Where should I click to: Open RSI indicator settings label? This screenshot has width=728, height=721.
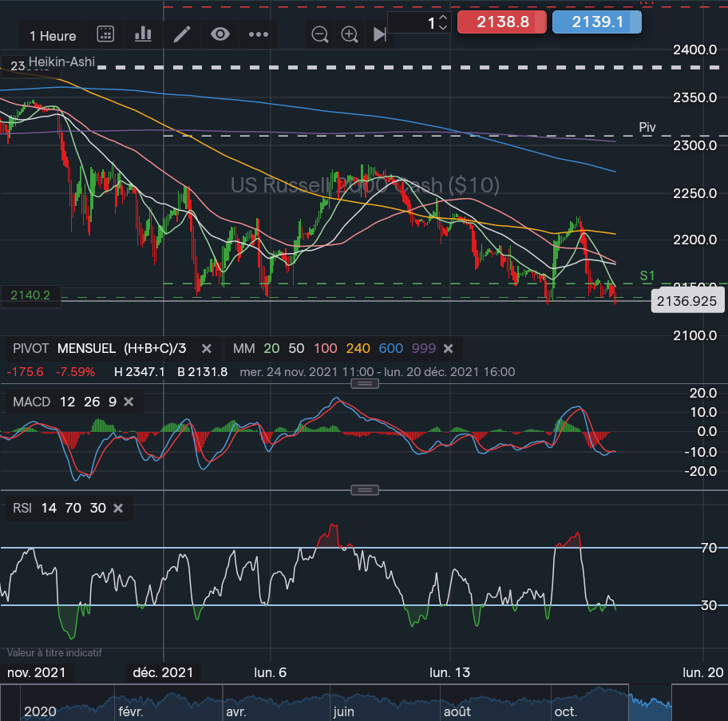(22, 508)
